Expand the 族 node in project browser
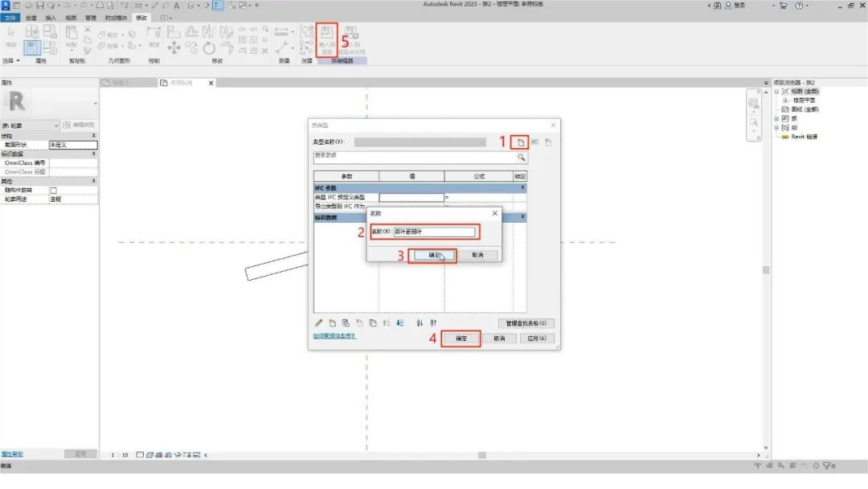Image resolution: width=868 pixels, height=489 pixels. (x=776, y=118)
